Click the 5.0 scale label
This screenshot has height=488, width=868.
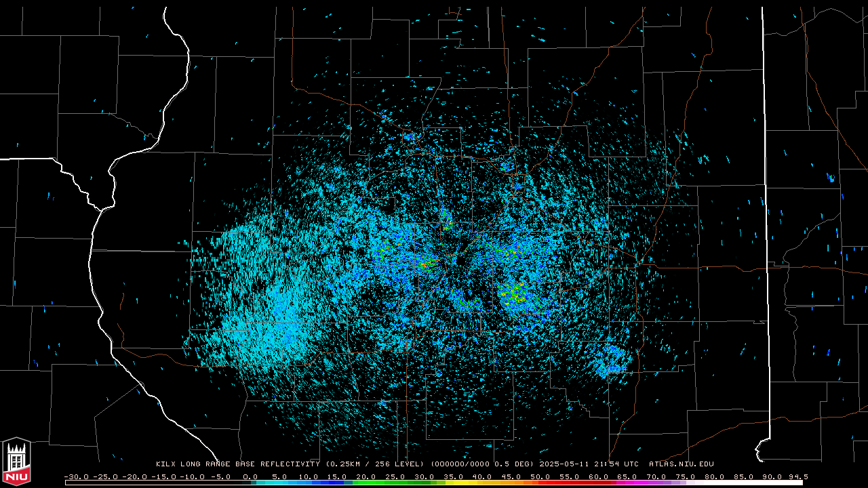(x=279, y=476)
